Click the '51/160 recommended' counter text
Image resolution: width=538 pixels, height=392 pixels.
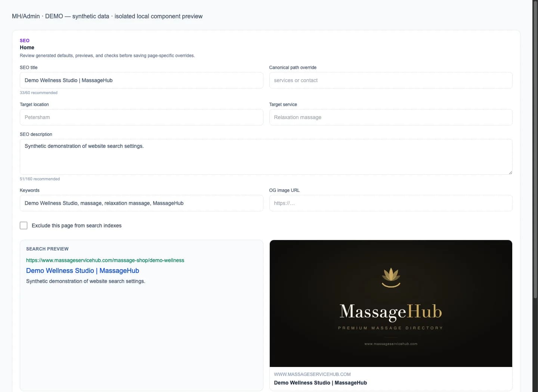tap(40, 179)
